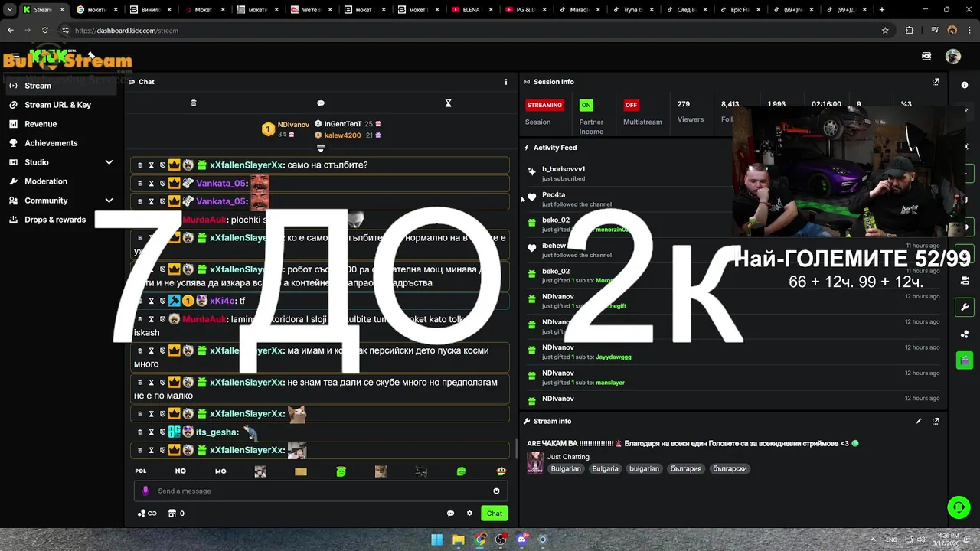Open Stream URL & Key page
Screen dimensions: 980x551
61,105
